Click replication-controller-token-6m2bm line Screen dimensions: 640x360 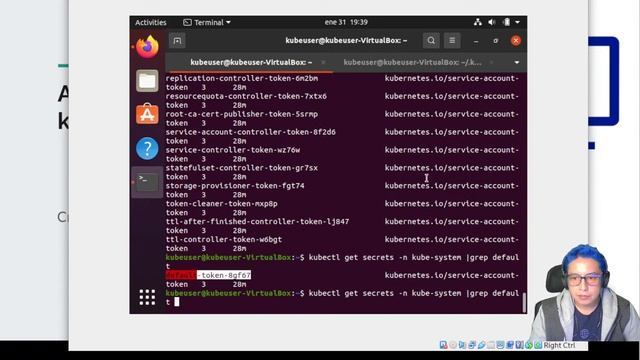pos(242,78)
